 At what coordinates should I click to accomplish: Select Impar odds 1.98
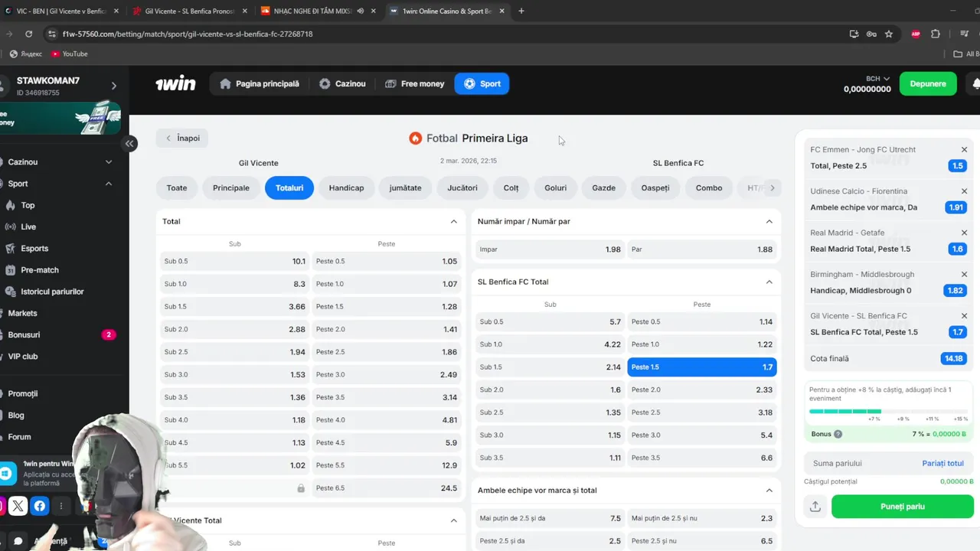point(550,249)
